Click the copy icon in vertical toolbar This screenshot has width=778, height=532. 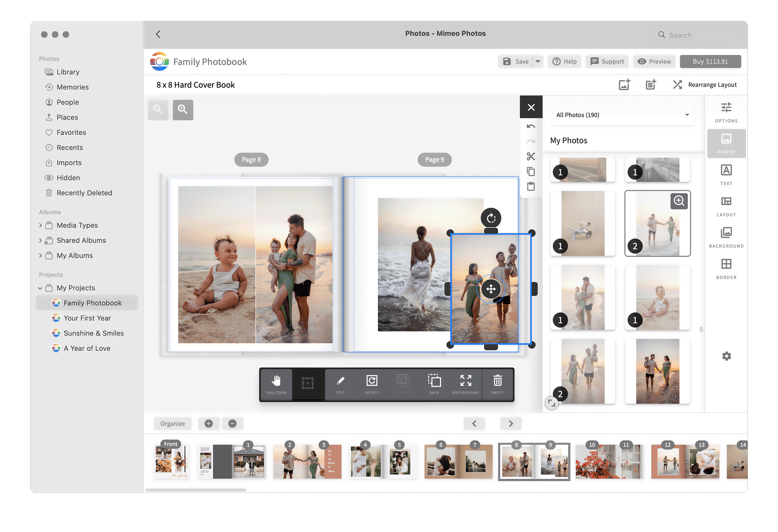pyautogui.click(x=531, y=172)
